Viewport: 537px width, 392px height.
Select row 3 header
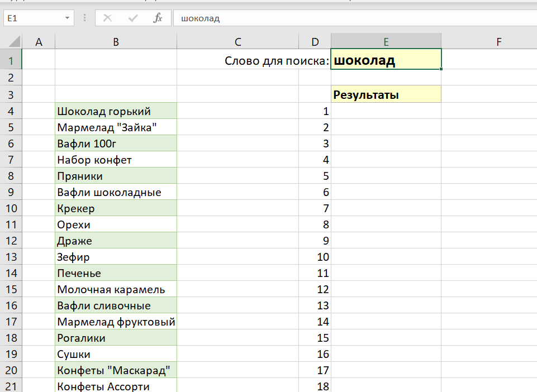[x=11, y=94]
